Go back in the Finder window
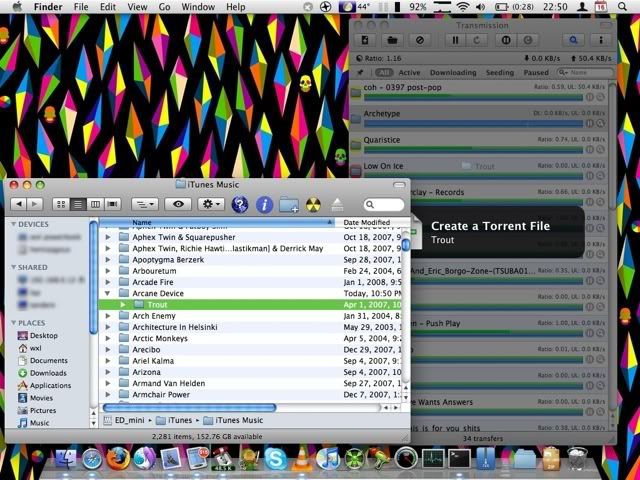Screen dimensions: 640x480 [x=19, y=204]
